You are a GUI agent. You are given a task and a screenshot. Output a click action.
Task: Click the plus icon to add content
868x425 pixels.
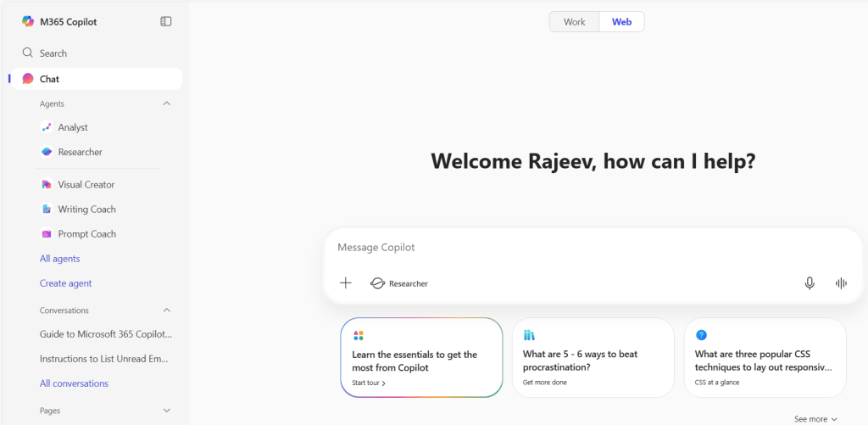(x=346, y=283)
